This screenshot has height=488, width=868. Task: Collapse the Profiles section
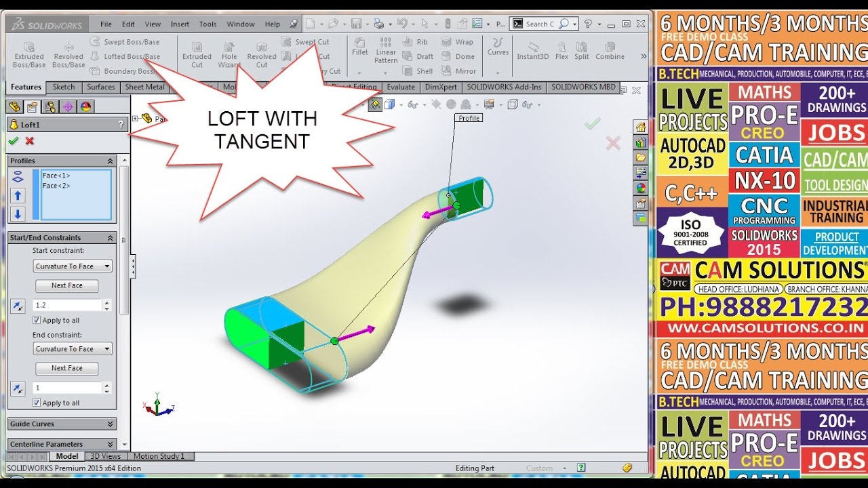[110, 161]
